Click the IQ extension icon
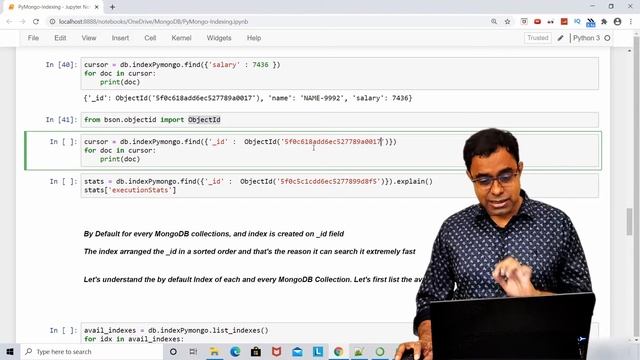 click(577, 21)
